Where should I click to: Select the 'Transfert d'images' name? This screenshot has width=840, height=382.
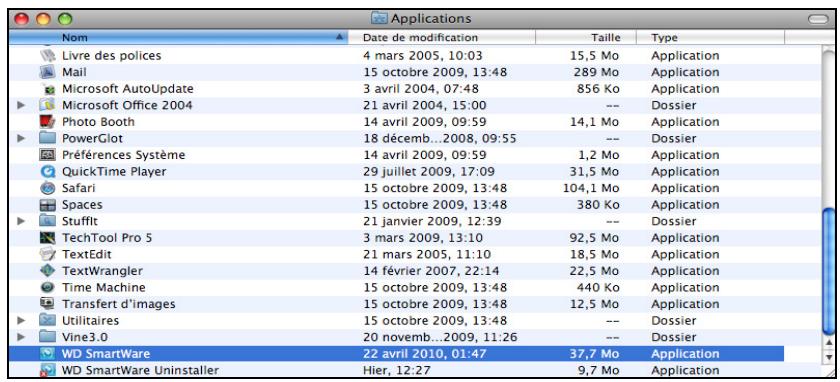118,304
